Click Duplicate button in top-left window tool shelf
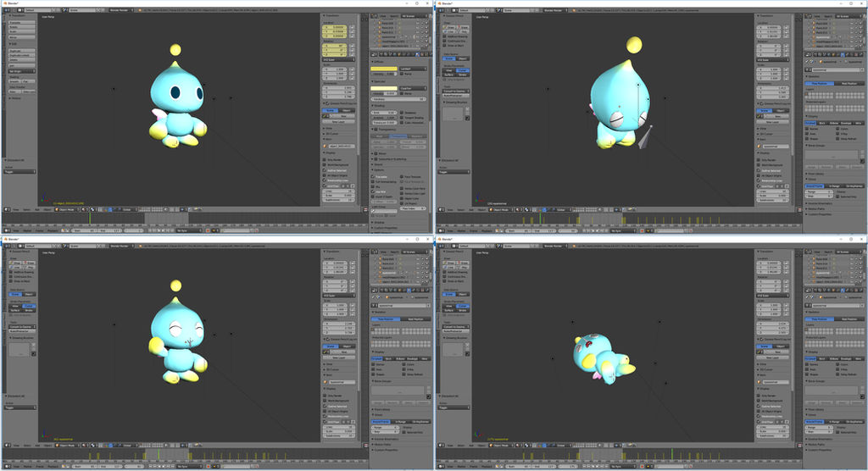Image resolution: width=868 pixels, height=471 pixels. pyautogui.click(x=21, y=51)
